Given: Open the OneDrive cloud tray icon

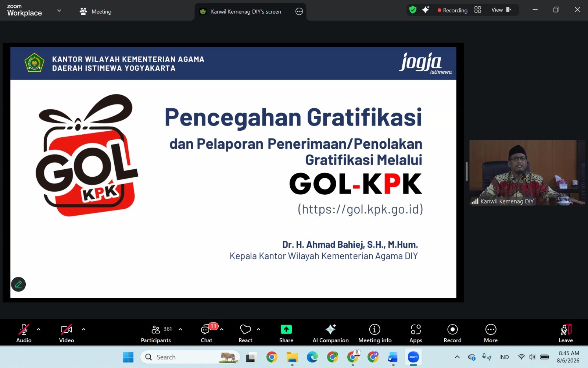Looking at the screenshot, I should pos(472,357).
